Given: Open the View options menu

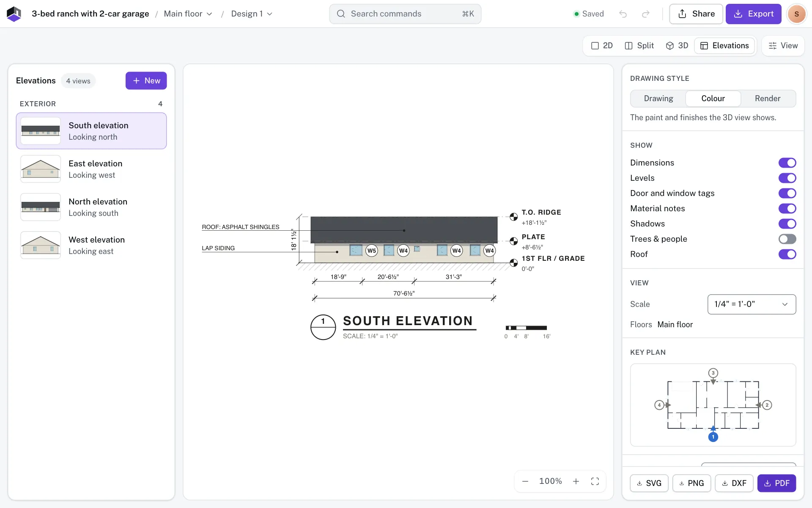Looking at the screenshot, I should coord(783,46).
